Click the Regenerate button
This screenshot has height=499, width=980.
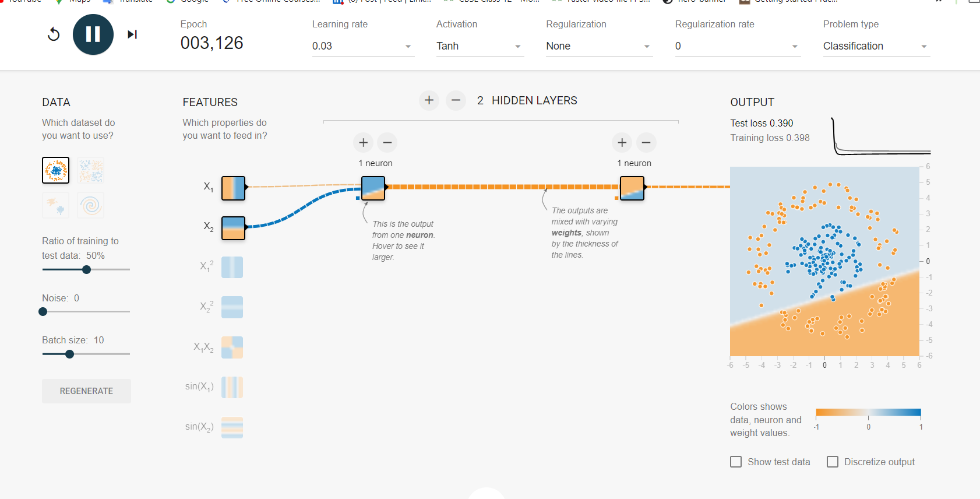point(86,391)
